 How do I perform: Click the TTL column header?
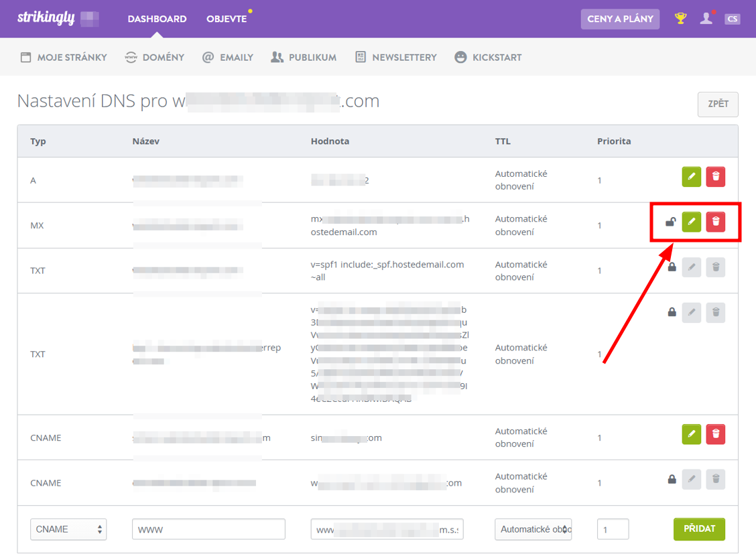coord(503,141)
